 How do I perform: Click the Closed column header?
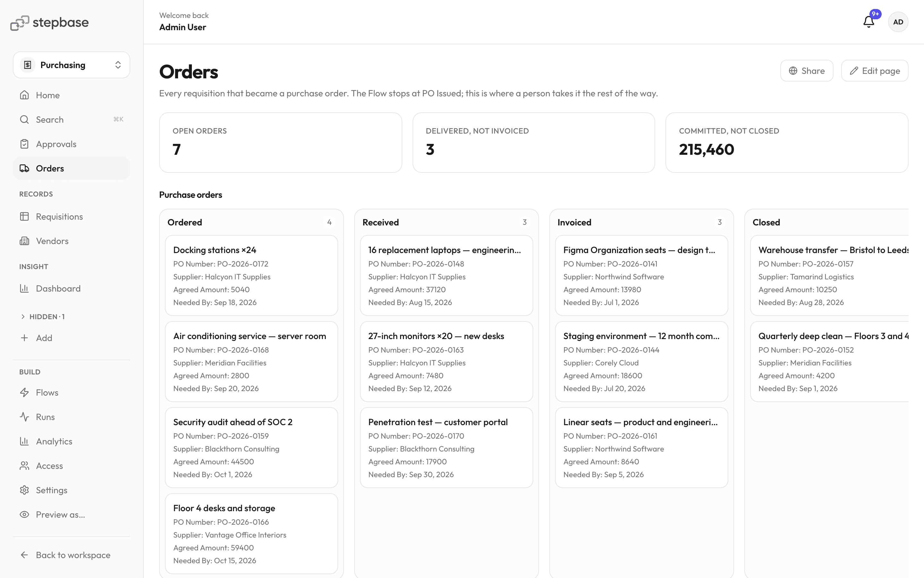pos(766,222)
